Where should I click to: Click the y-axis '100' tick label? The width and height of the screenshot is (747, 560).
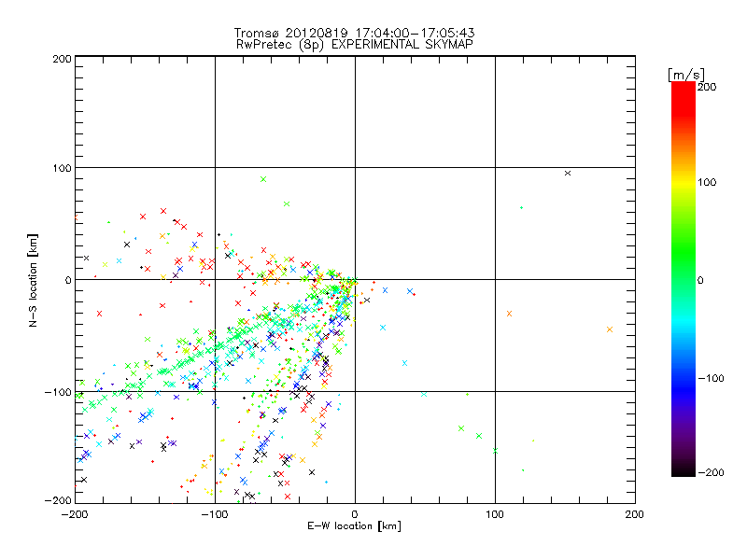tap(62, 168)
